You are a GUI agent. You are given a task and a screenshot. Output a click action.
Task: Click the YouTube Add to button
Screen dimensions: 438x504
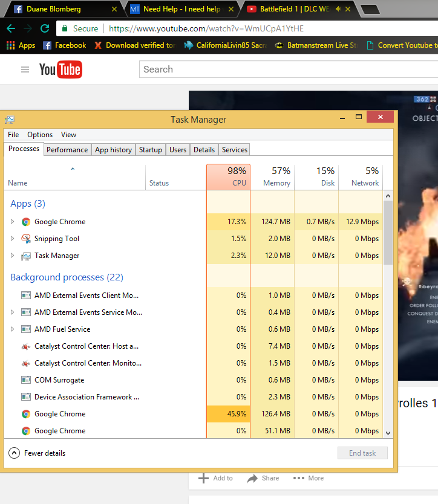[x=215, y=478]
